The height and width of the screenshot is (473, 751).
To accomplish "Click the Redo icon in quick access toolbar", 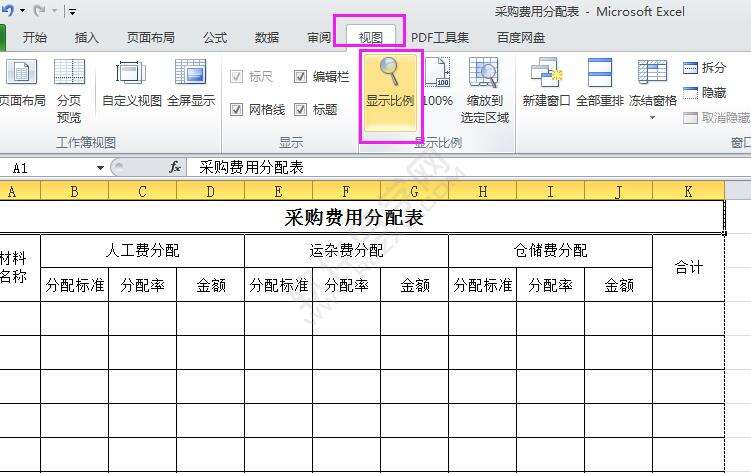I will pyautogui.click(x=40, y=11).
